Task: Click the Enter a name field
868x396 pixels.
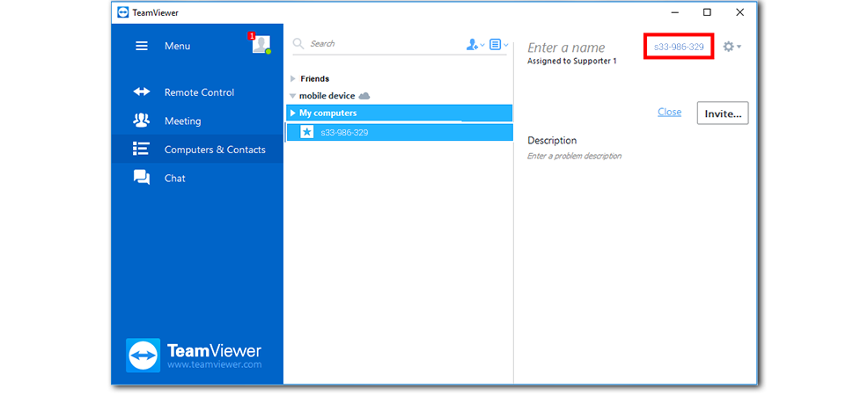Action: pyautogui.click(x=566, y=48)
